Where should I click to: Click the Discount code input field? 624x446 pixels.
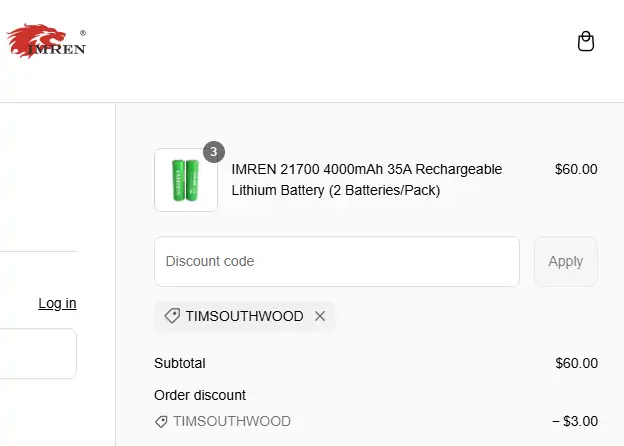click(337, 261)
